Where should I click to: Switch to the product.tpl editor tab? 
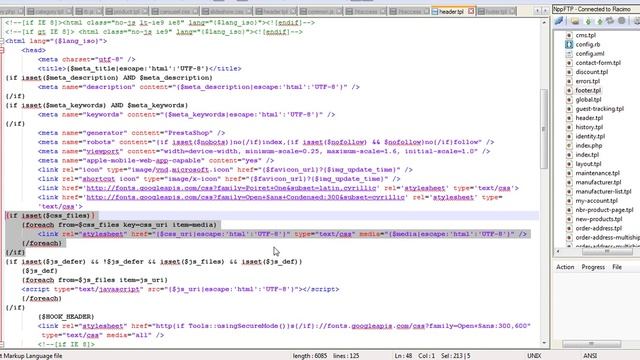click(127, 11)
